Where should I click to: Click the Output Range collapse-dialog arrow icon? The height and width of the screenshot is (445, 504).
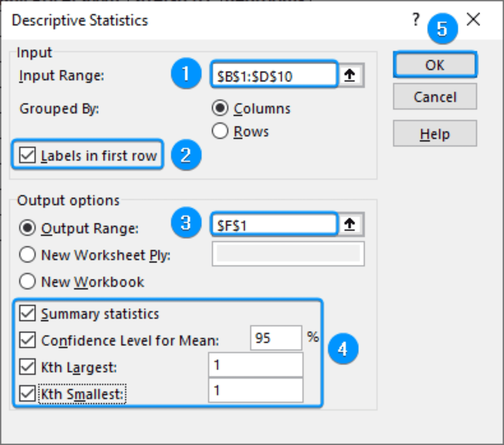(x=349, y=225)
